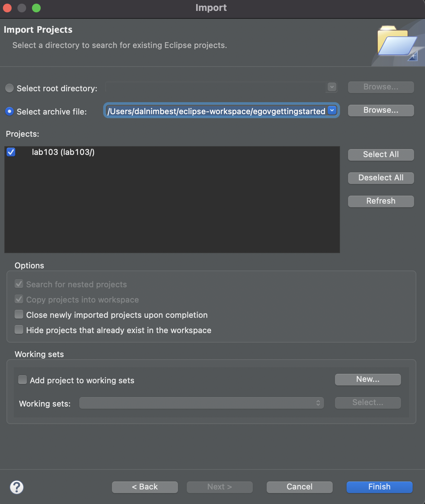Viewport: 425px width, 504px height.
Task: Go back with the < Back button
Action: coord(145,487)
